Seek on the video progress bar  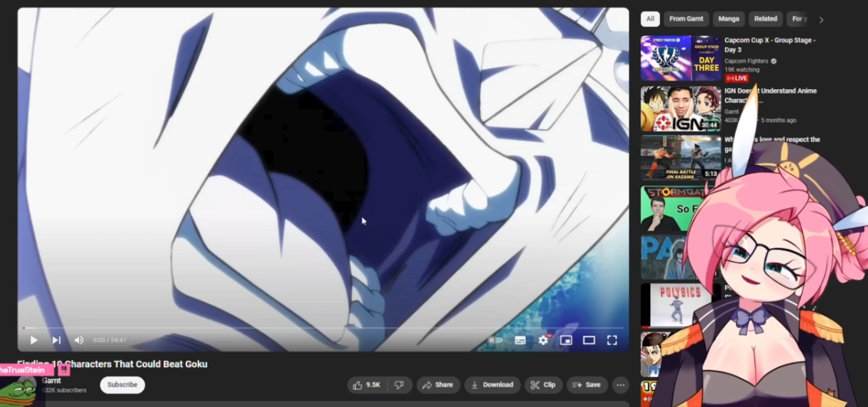pyautogui.click(x=323, y=329)
